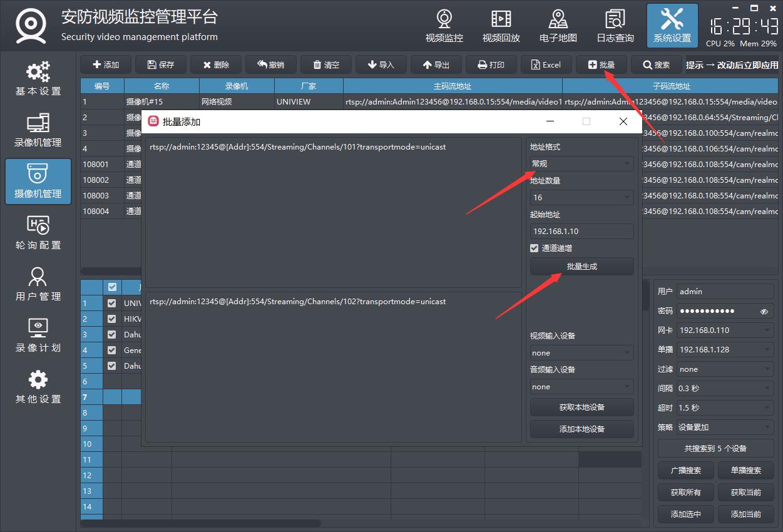Open the 日志查询 log query module
This screenshot has width=783, height=532.
615,26
